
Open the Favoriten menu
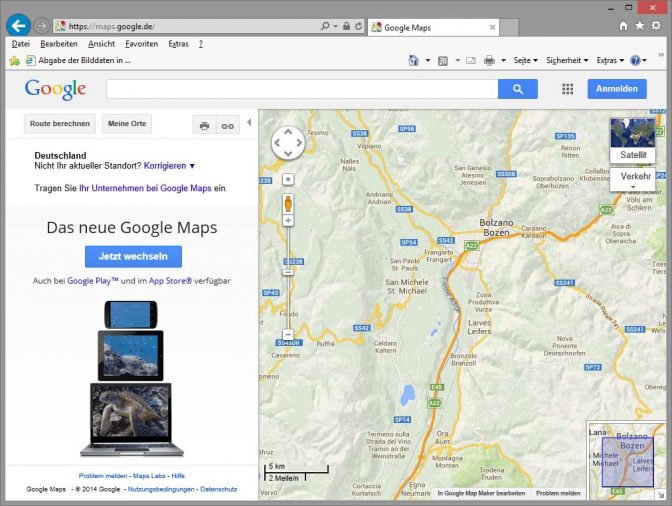(x=141, y=44)
